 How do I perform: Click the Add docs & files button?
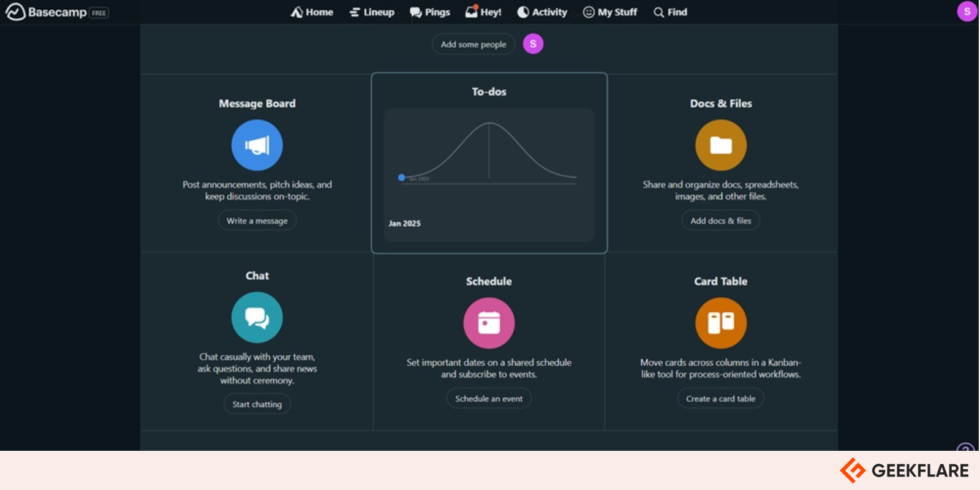click(721, 221)
